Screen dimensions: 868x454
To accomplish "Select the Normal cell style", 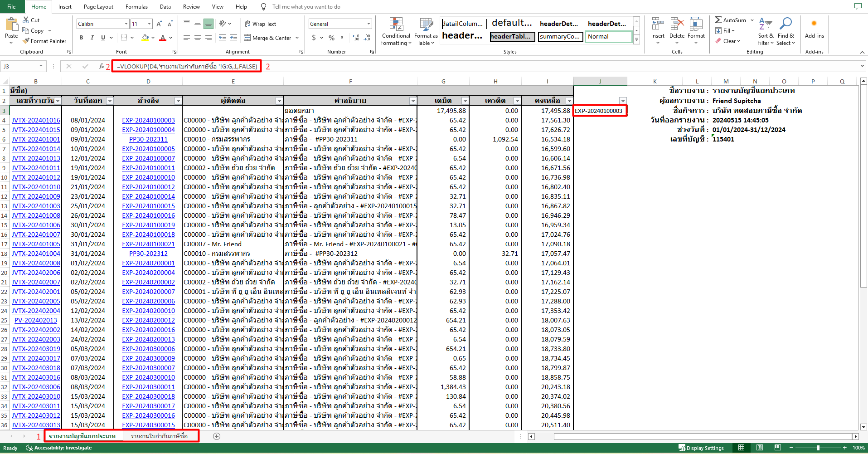I will coord(609,37).
